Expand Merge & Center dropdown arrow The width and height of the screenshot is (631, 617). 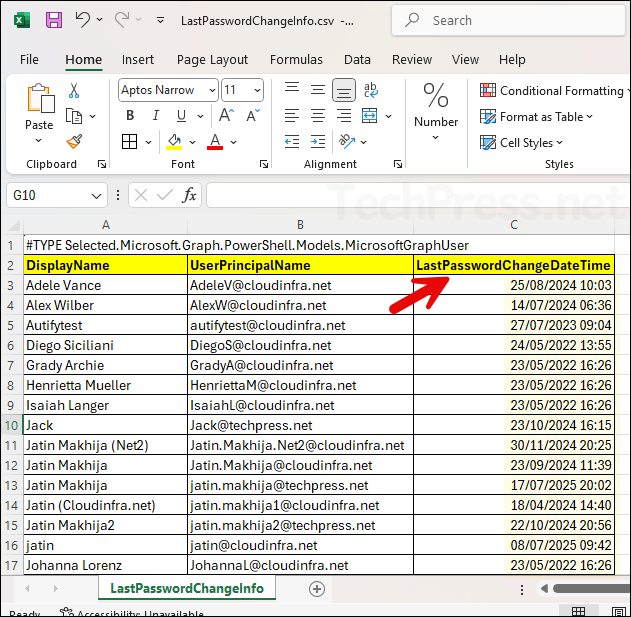pos(388,116)
